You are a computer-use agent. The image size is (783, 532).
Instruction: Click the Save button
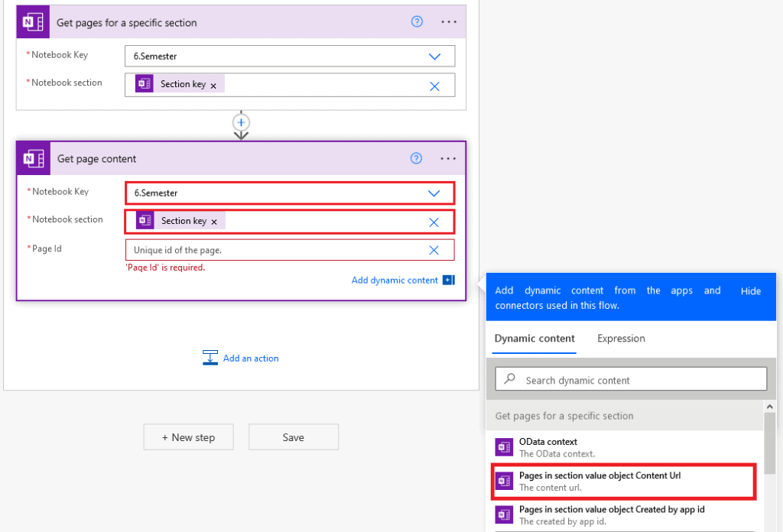click(293, 437)
